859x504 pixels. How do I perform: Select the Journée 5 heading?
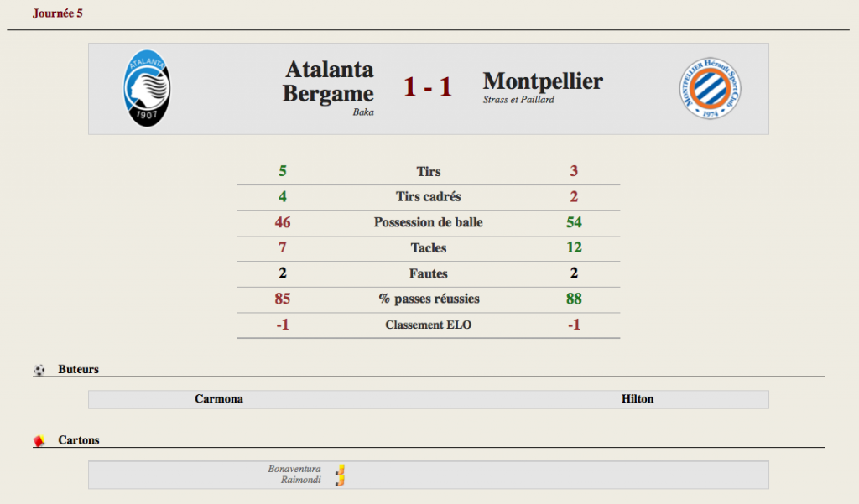point(58,13)
